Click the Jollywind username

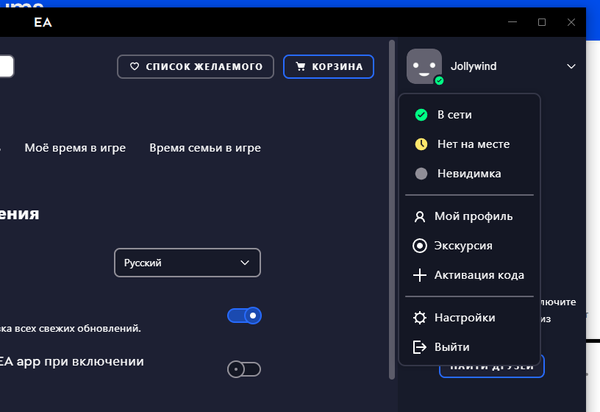coord(473,66)
